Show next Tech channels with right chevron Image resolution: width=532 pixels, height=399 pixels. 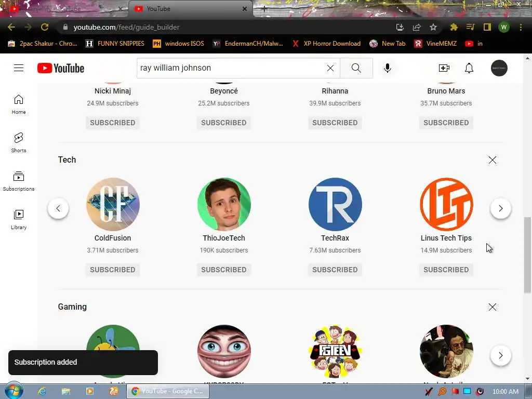pyautogui.click(x=500, y=208)
